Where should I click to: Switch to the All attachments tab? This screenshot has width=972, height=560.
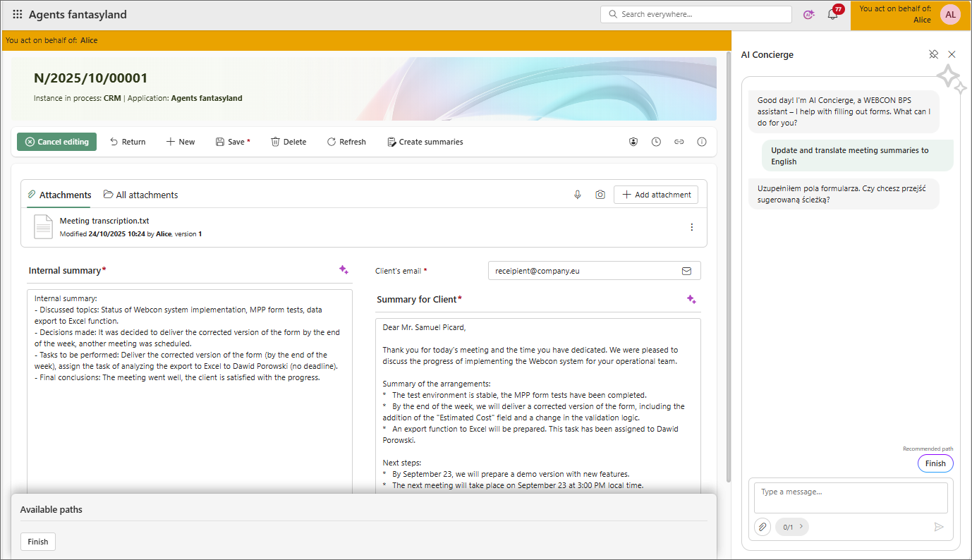140,195
